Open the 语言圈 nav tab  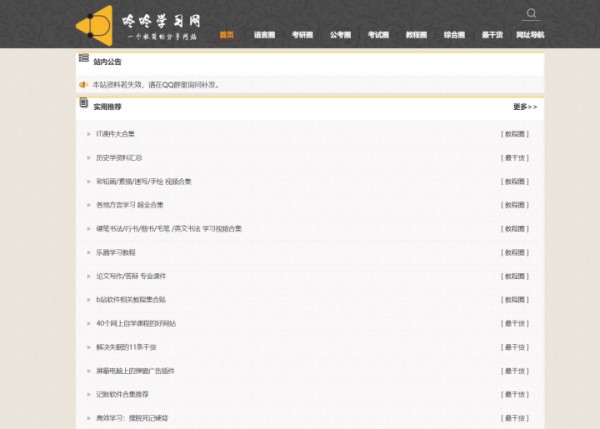tap(264, 35)
